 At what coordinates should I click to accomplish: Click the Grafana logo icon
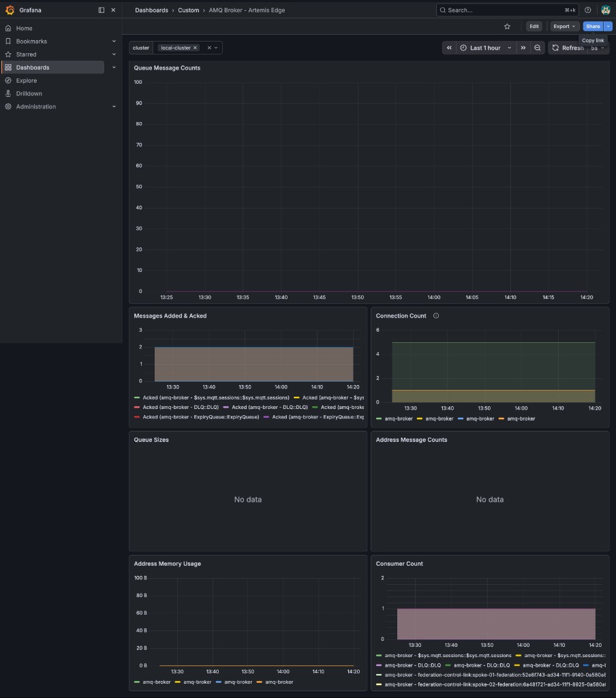(10, 10)
